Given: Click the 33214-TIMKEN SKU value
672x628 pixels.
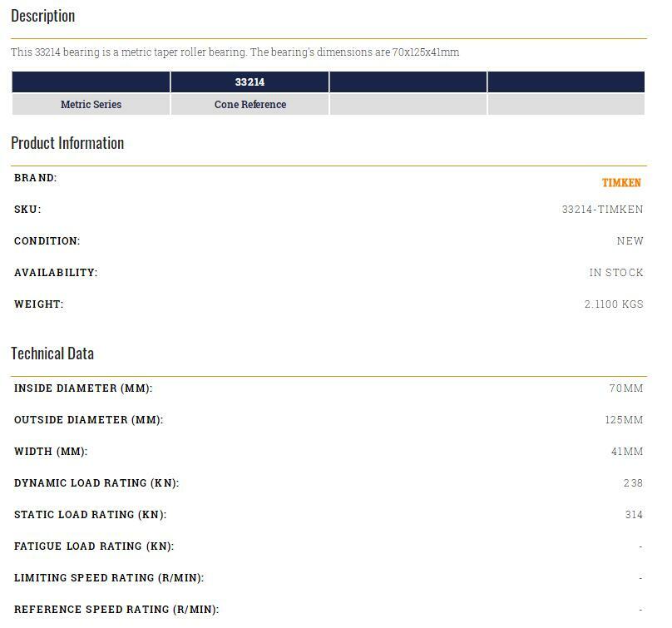Looking at the screenshot, I should click(602, 210).
